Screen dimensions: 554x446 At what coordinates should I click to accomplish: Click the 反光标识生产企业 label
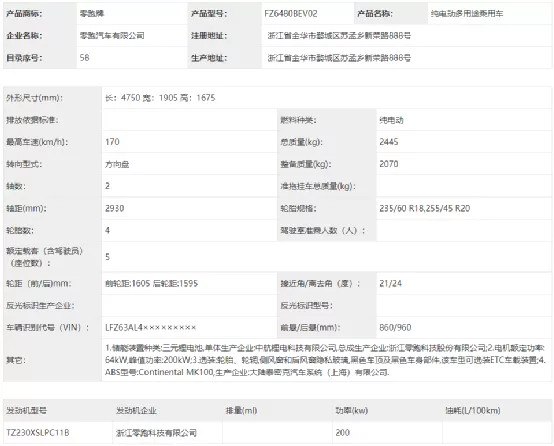pyautogui.click(x=40, y=306)
